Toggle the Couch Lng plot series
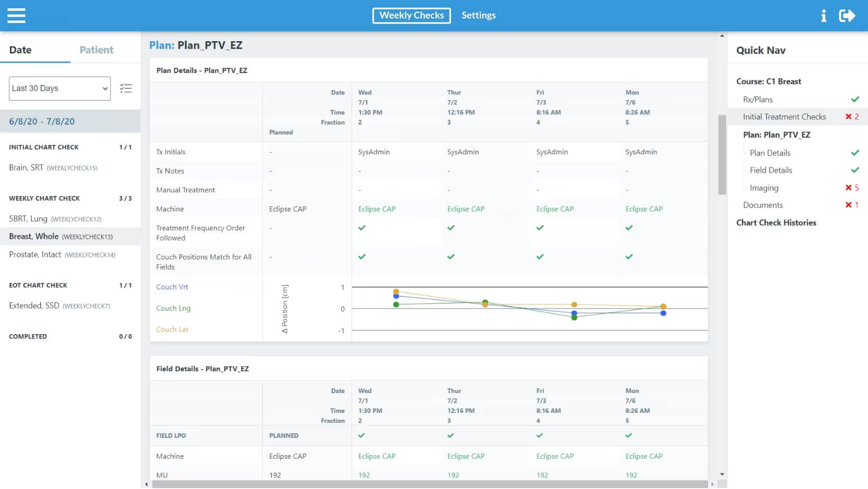This screenshot has height=489, width=868. pos(173,308)
